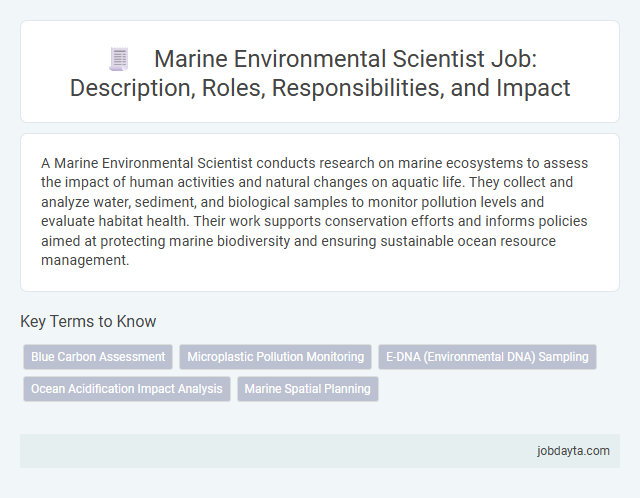
Task: Open the Blue Carbon Assessment tag
Action: point(98,357)
